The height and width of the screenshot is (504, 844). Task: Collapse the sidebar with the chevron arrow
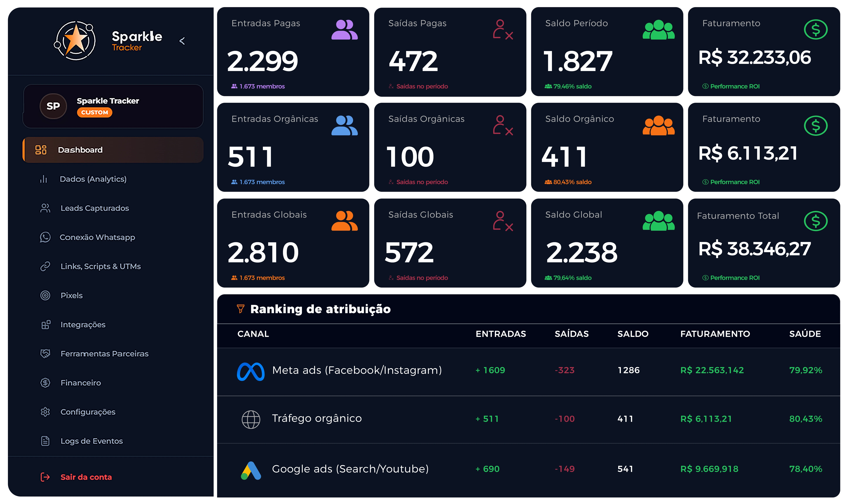tap(182, 41)
